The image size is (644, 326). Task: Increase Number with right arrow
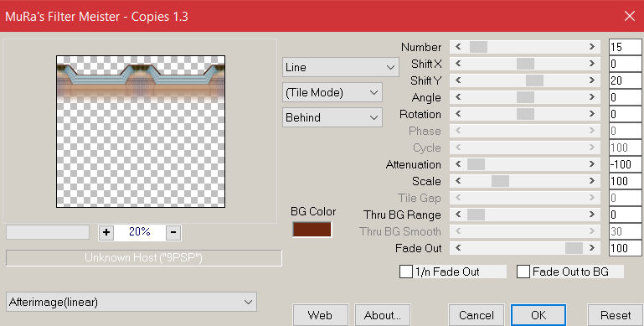pyautogui.click(x=592, y=47)
